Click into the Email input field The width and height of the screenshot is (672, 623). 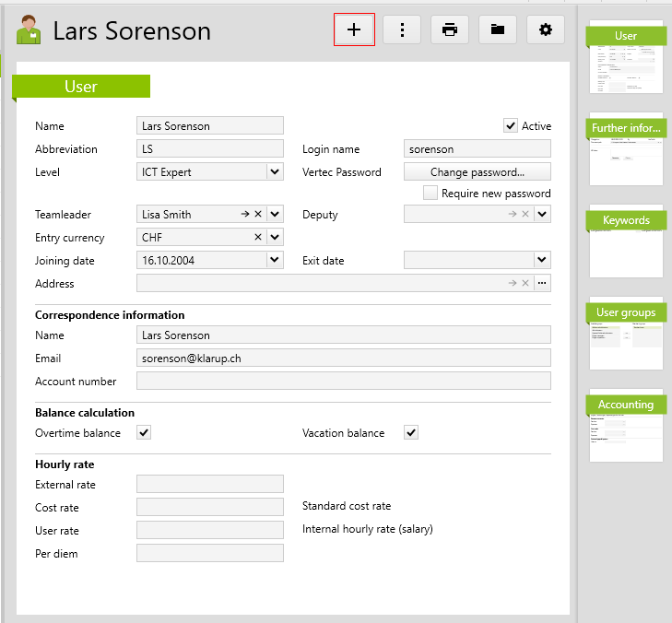click(x=343, y=358)
